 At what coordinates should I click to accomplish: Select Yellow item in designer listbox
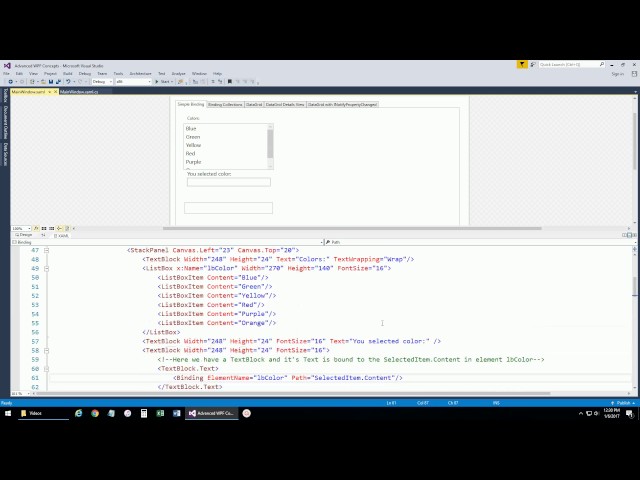[193, 145]
